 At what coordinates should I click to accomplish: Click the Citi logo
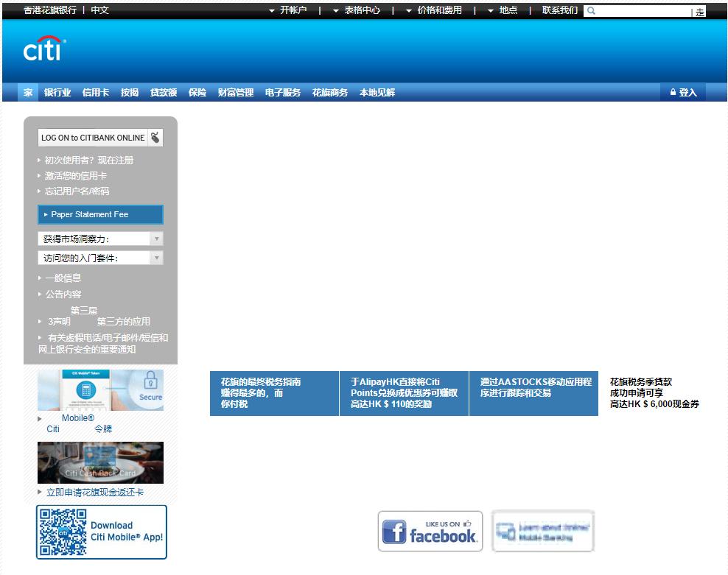coord(44,49)
